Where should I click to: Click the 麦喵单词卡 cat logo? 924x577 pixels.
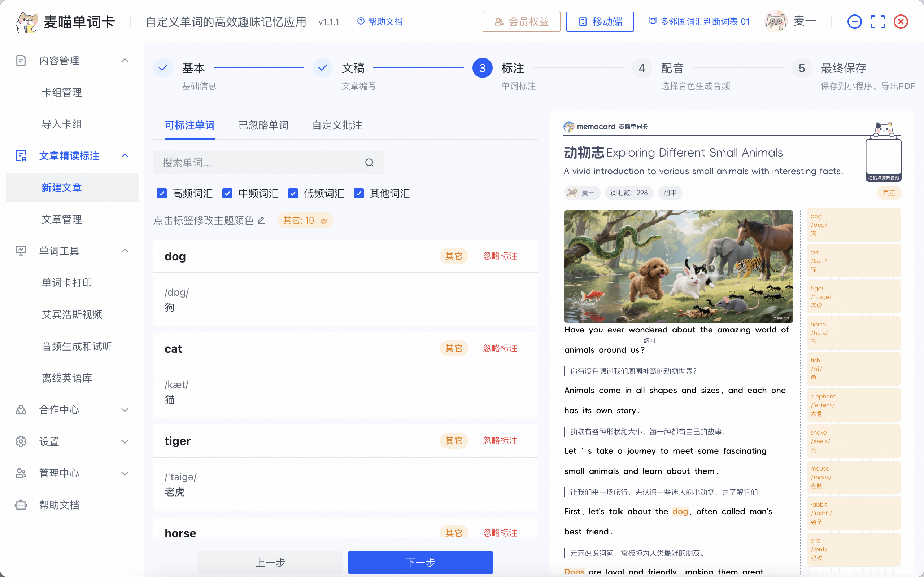[26, 22]
